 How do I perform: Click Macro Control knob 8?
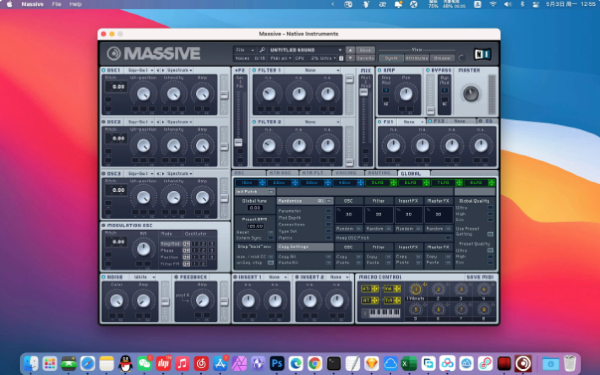(484, 309)
